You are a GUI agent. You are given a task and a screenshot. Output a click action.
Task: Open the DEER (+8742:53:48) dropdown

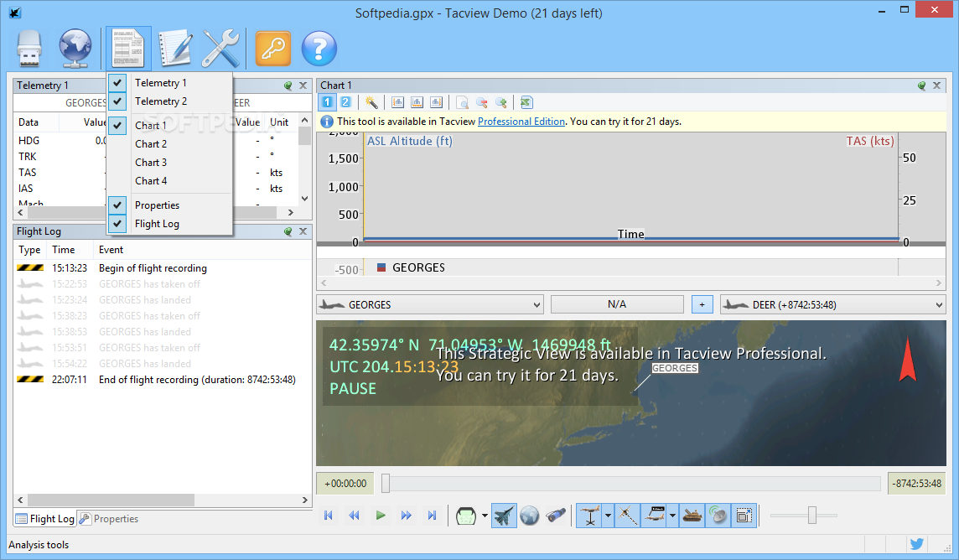pyautogui.click(x=833, y=304)
